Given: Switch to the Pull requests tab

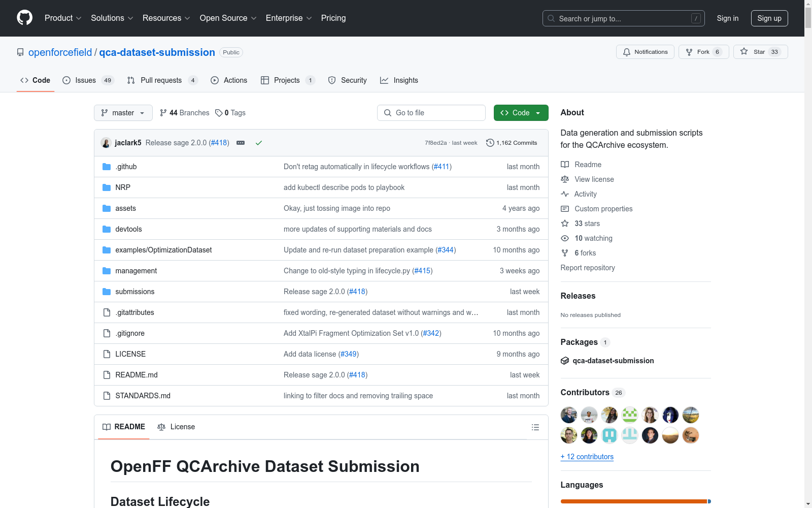Looking at the screenshot, I should click(162, 80).
